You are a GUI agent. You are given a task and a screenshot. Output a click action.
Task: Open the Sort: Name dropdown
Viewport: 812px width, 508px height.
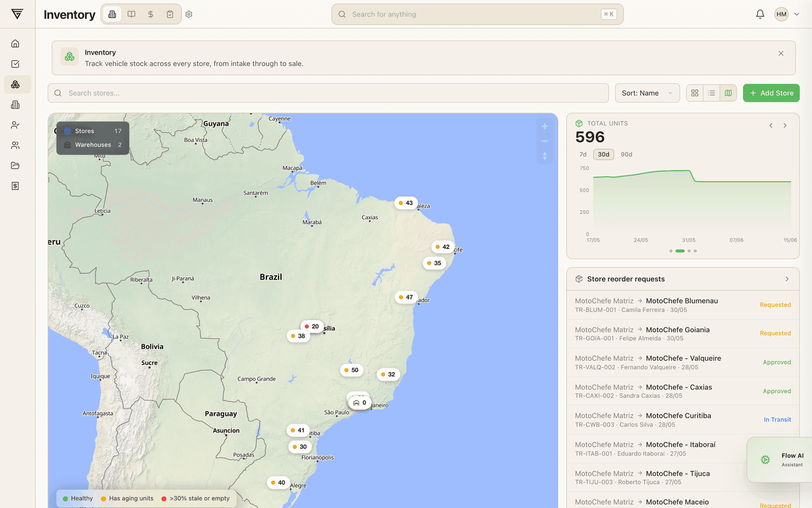tap(647, 93)
